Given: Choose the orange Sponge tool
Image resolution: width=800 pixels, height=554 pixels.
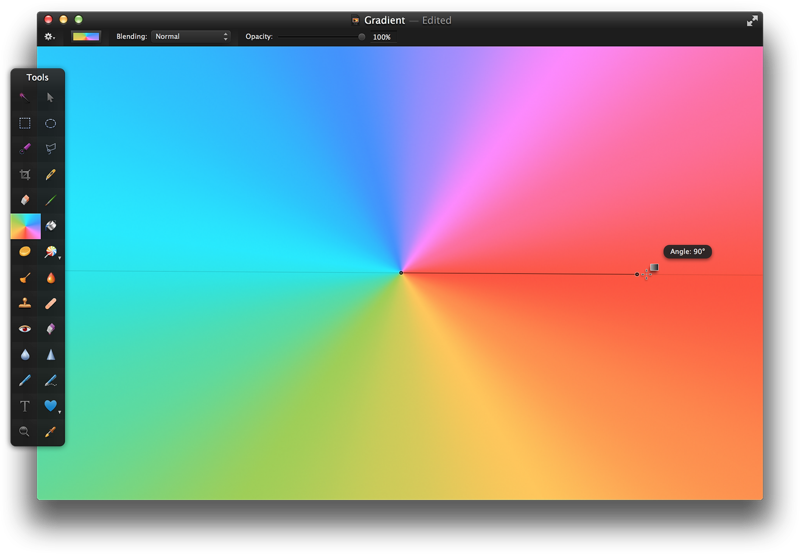Looking at the screenshot, I should pos(24,251).
